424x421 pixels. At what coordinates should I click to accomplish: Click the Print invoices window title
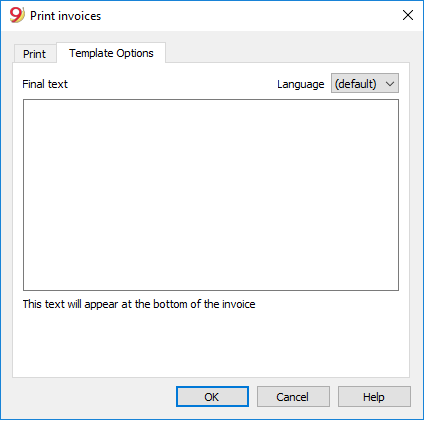coord(65,16)
